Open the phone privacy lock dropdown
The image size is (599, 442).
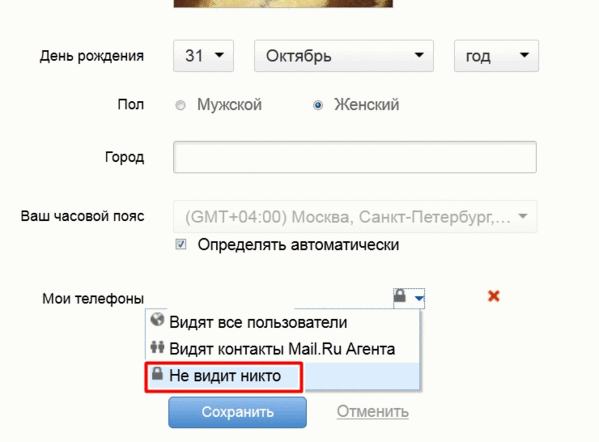[409, 298]
